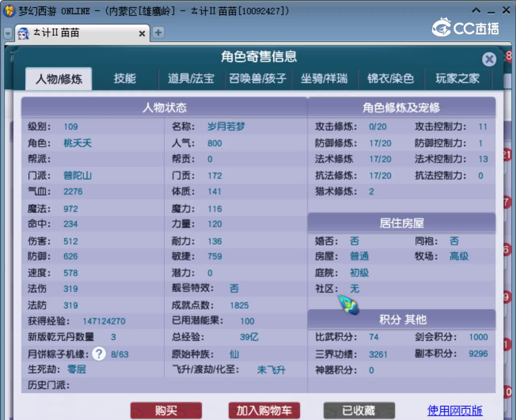
Task: Click the 生死劫 value 零层
Action: pos(76,369)
